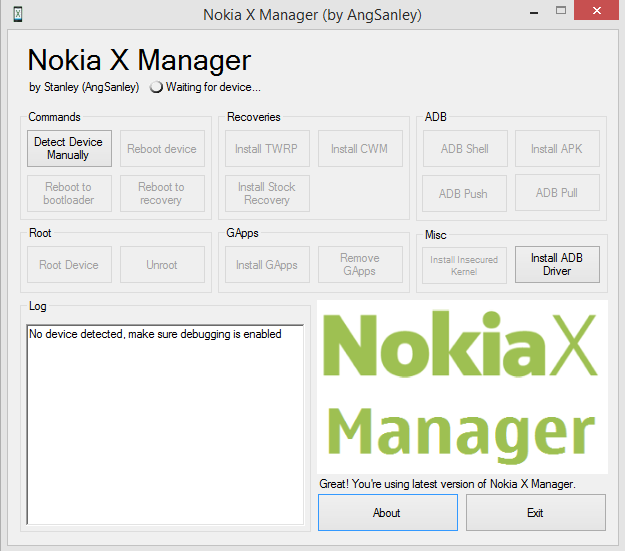The image size is (625, 551).
Task: Click the Exit button
Action: pyautogui.click(x=535, y=513)
